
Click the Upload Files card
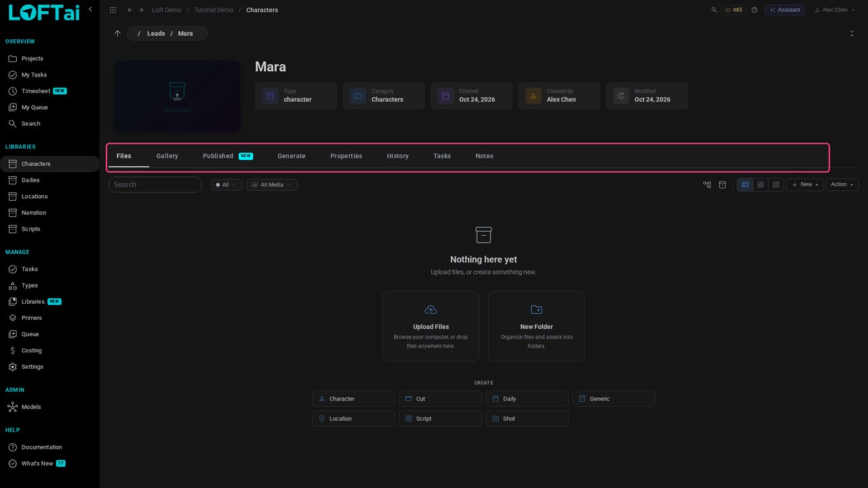[431, 327]
